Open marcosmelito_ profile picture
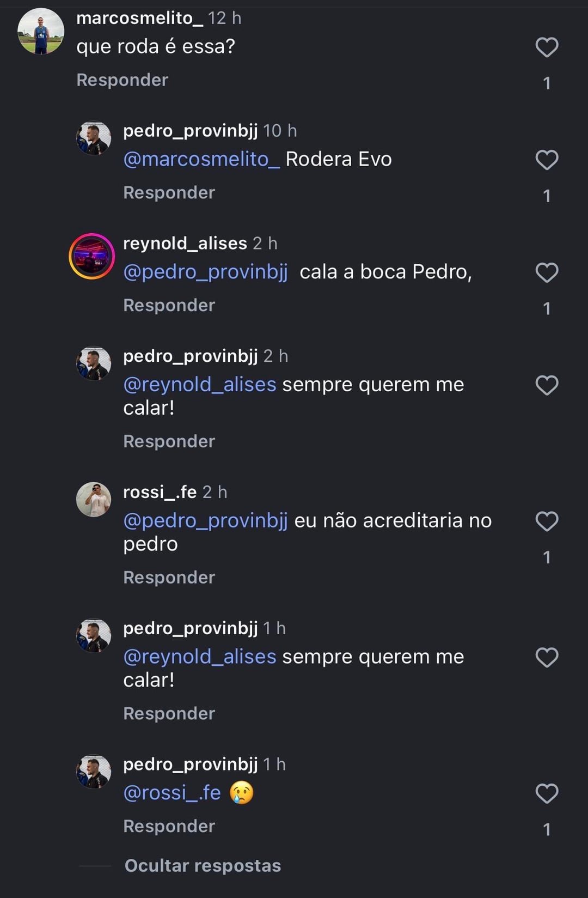This screenshot has height=898, width=588. pyautogui.click(x=41, y=32)
